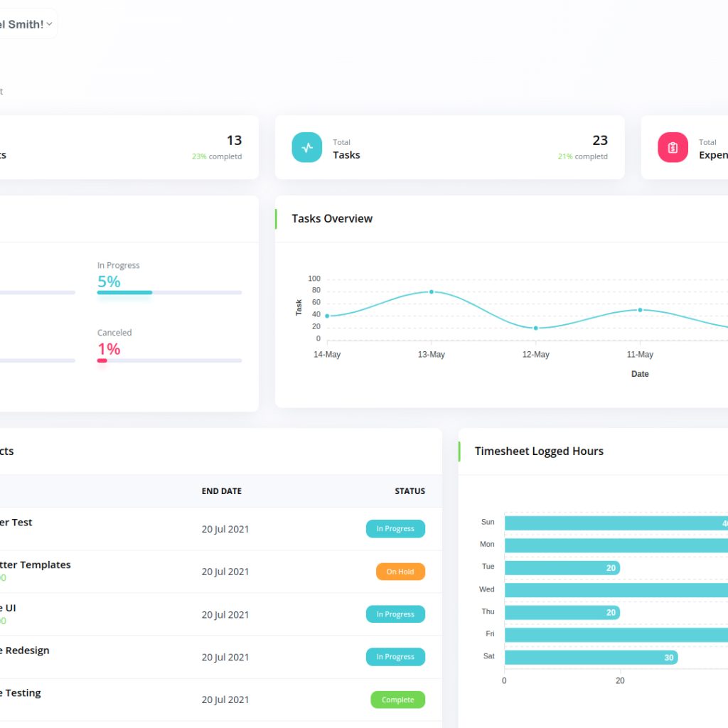Viewport: 728px width, 728px height.
Task: Click the 11-May data point on chart
Action: [x=640, y=310]
